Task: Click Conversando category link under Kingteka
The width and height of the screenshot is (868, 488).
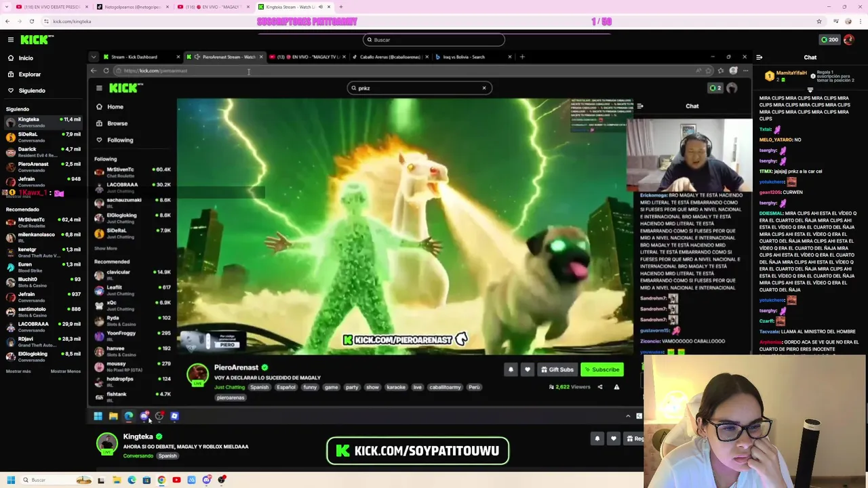Action: (x=138, y=456)
